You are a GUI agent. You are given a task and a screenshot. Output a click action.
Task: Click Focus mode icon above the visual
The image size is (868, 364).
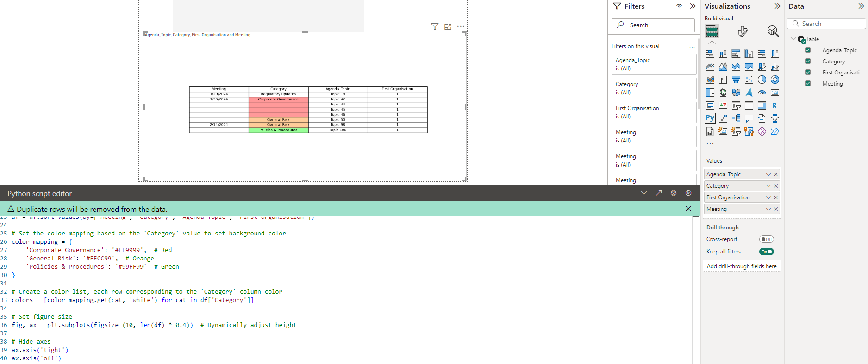[448, 26]
